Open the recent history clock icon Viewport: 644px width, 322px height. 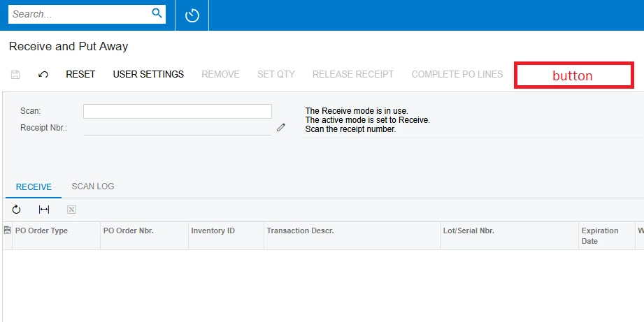pyautogui.click(x=192, y=15)
